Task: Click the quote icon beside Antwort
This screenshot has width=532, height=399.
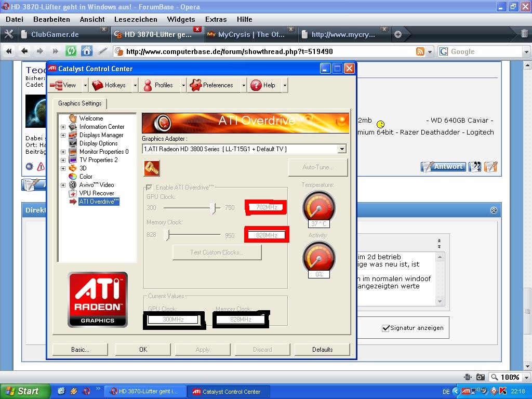Action: pyautogui.click(x=475, y=166)
